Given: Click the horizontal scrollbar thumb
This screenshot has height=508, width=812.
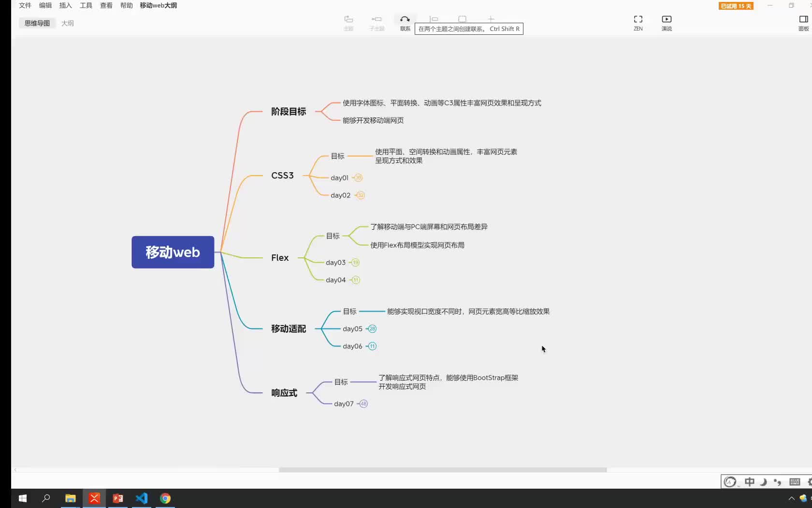Looking at the screenshot, I should pyautogui.click(x=443, y=470).
